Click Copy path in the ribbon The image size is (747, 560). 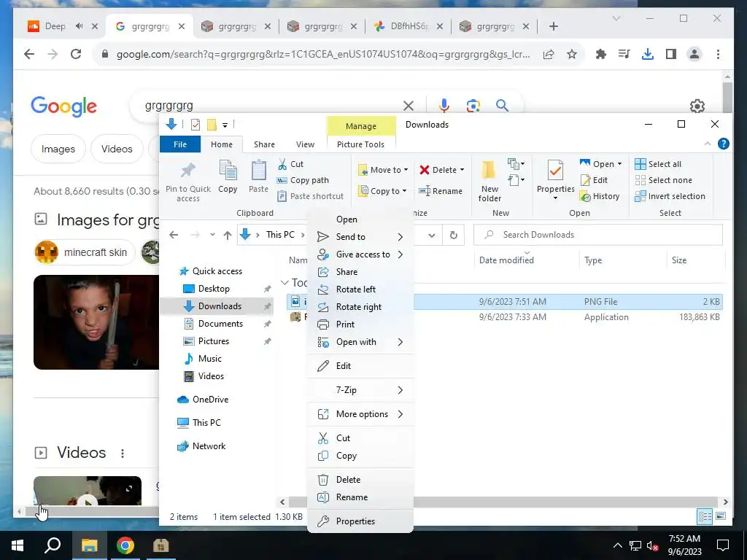click(x=303, y=180)
